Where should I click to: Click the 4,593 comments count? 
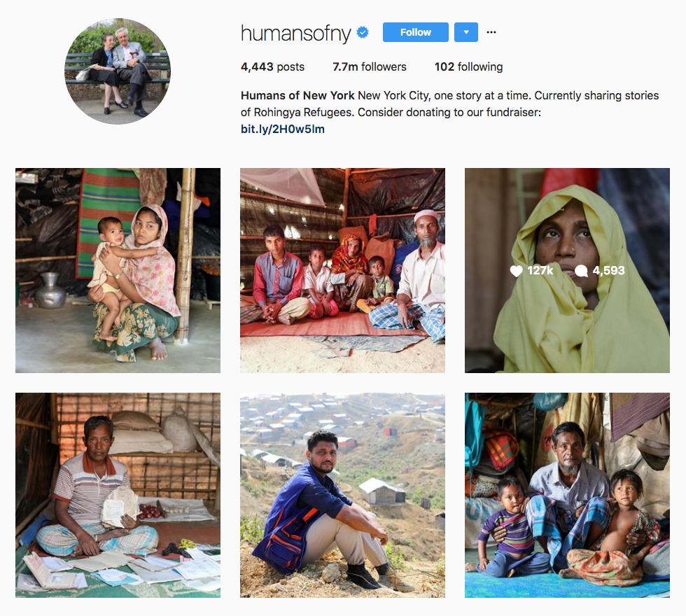pos(608,271)
